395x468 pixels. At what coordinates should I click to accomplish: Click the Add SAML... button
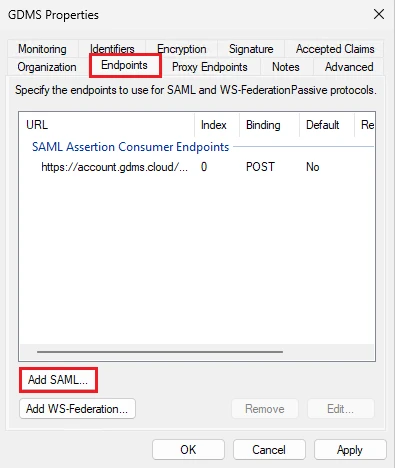coord(58,380)
